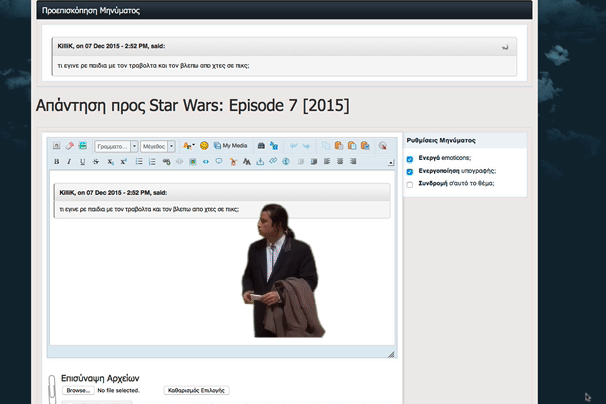Click the paste as plain text icon
606x404 pixels.
click(352, 146)
